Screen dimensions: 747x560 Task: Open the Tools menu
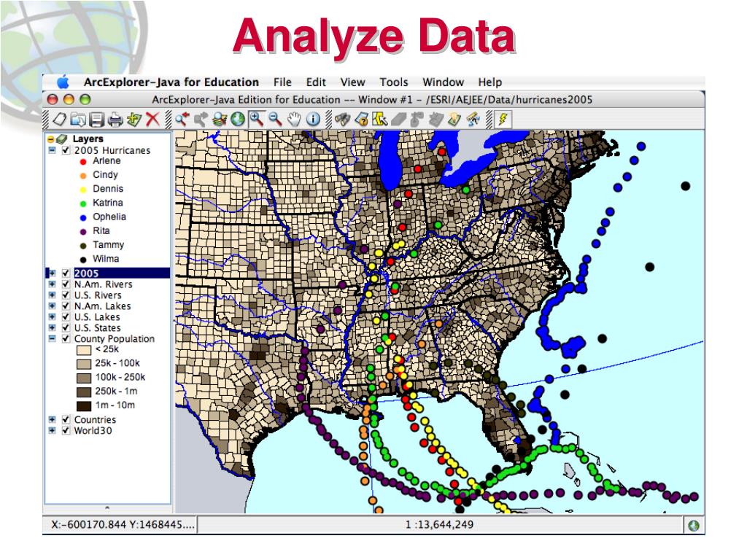[x=393, y=82]
